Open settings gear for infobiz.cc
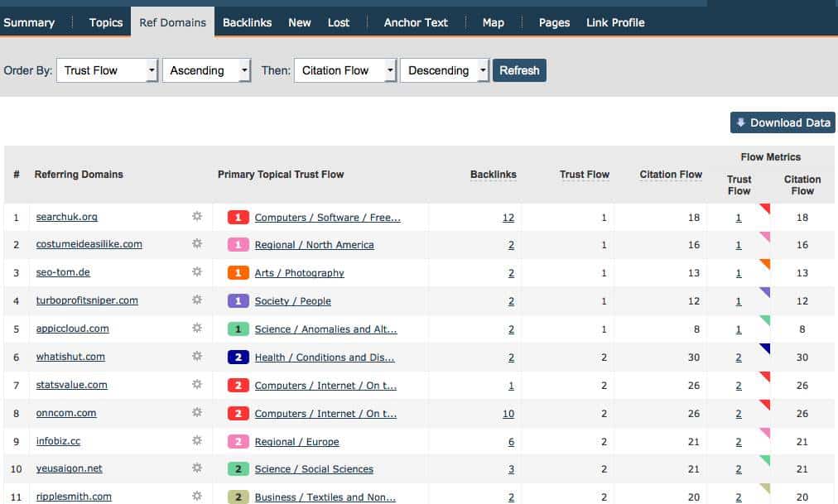 coord(197,440)
